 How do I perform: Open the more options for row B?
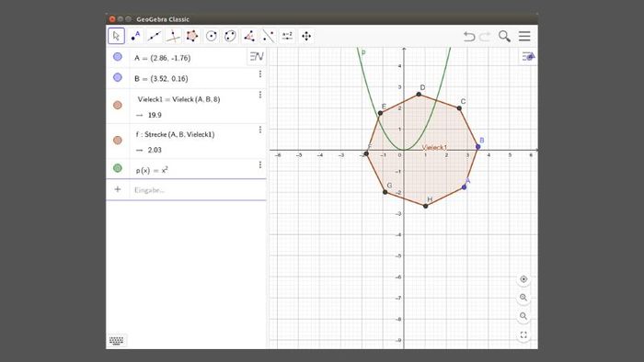(x=260, y=74)
